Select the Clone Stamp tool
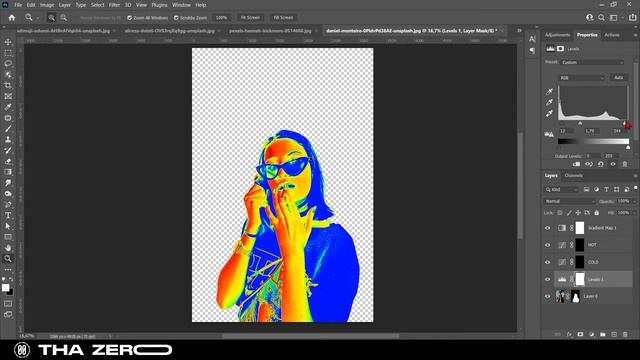 point(8,139)
